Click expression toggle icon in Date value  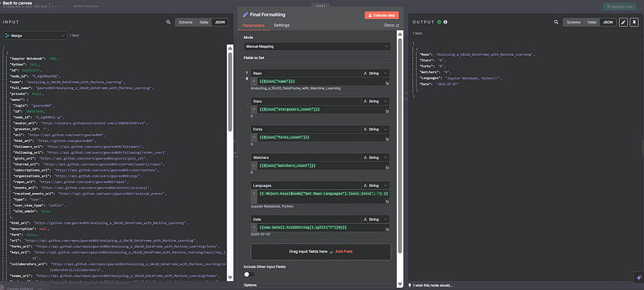tap(255, 227)
